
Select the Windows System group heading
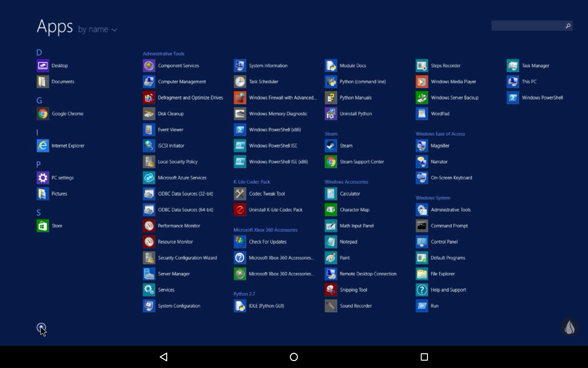tap(433, 198)
